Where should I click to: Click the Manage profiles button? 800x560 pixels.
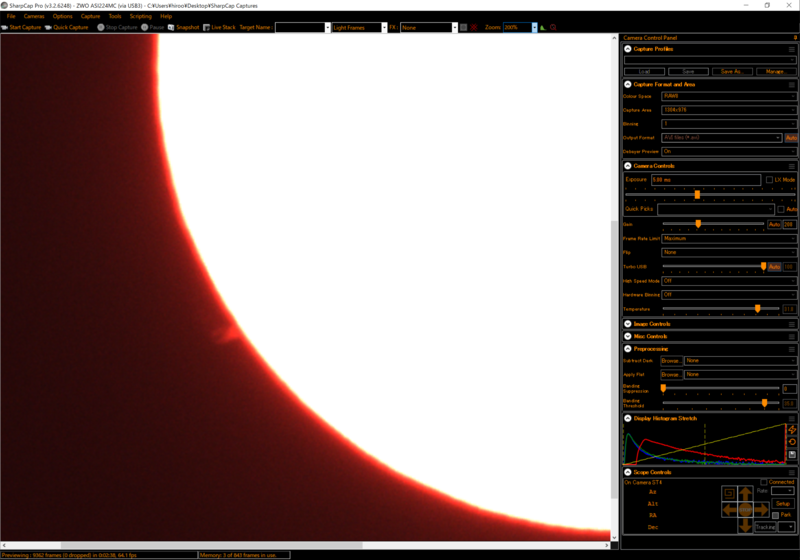tap(775, 72)
